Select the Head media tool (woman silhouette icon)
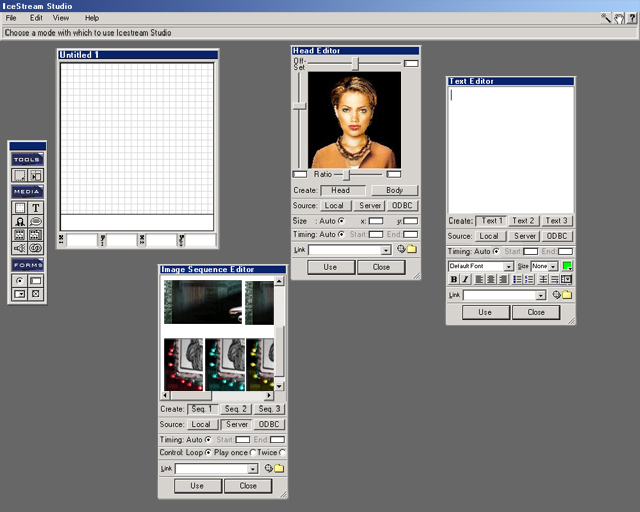This screenshot has width=640, height=512. pos(19,221)
